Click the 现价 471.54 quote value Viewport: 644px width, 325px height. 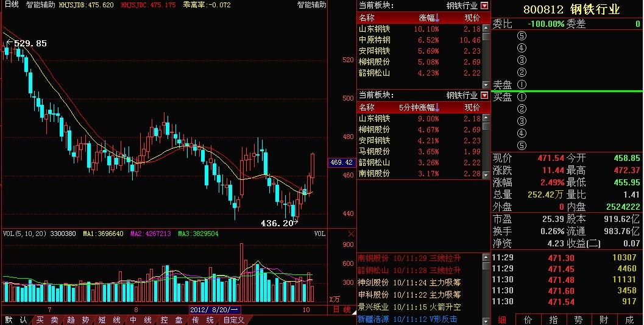[x=551, y=158]
